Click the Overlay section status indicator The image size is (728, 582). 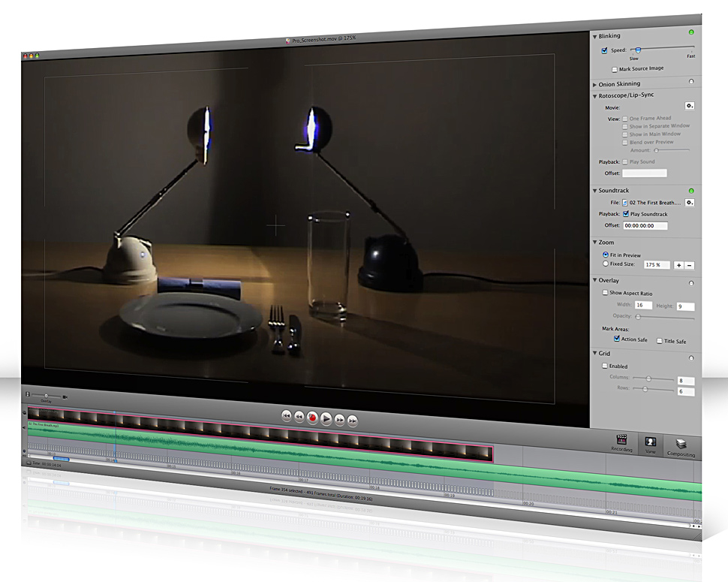point(691,283)
